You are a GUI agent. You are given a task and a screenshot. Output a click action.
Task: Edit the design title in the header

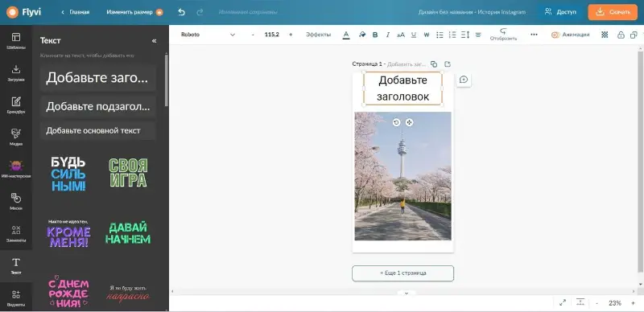(x=472, y=12)
